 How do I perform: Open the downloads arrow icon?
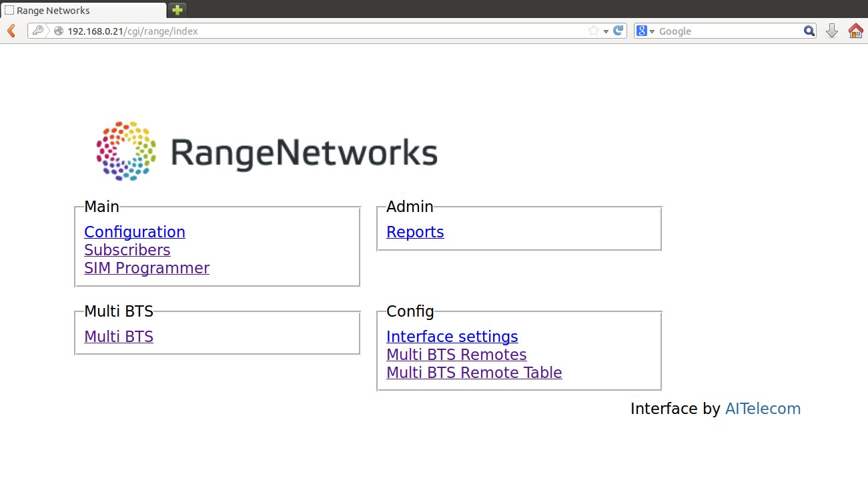tap(832, 31)
